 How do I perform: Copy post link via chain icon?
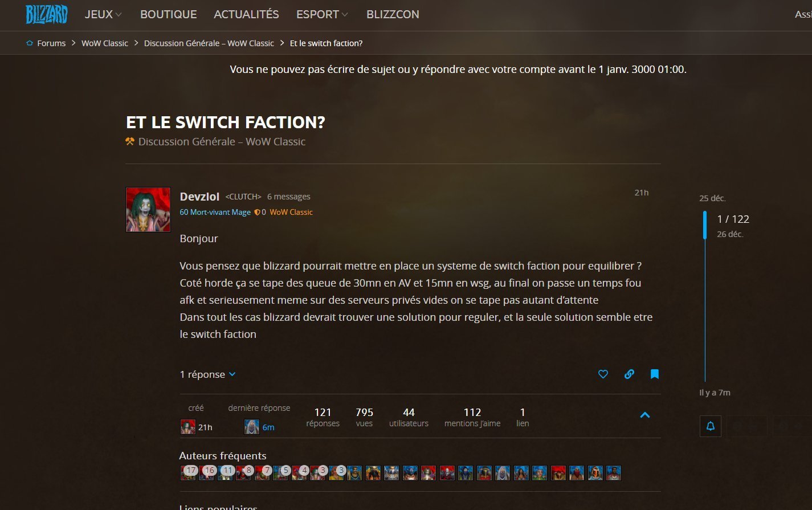click(x=629, y=374)
